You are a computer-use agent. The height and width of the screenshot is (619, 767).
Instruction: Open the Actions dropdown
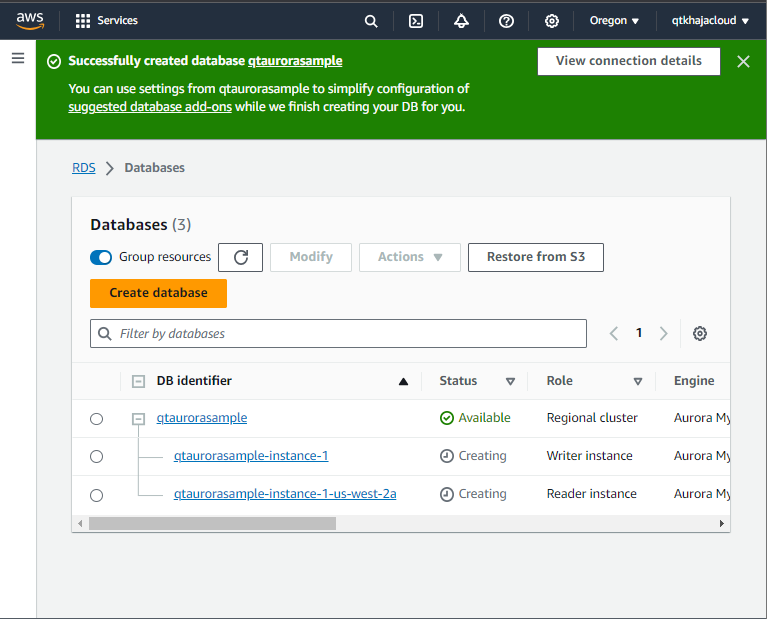(410, 257)
